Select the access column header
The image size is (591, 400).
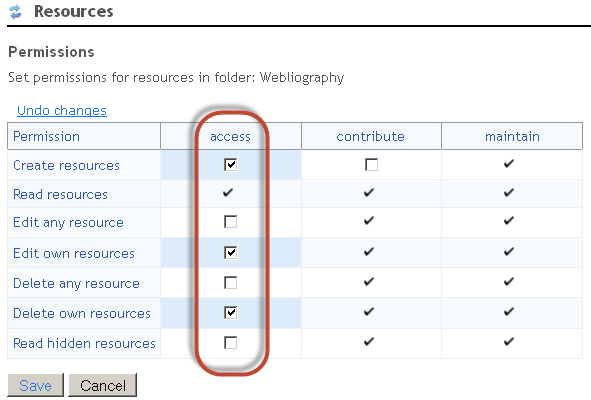[x=230, y=136]
